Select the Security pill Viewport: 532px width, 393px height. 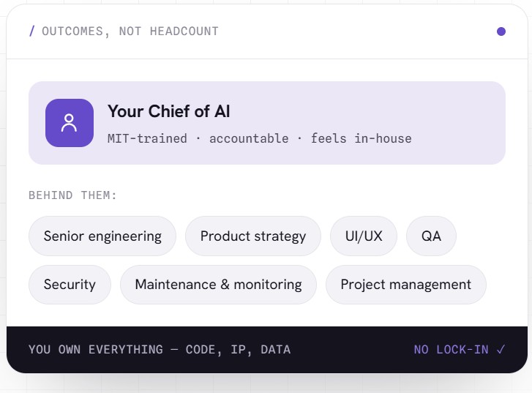tap(70, 285)
